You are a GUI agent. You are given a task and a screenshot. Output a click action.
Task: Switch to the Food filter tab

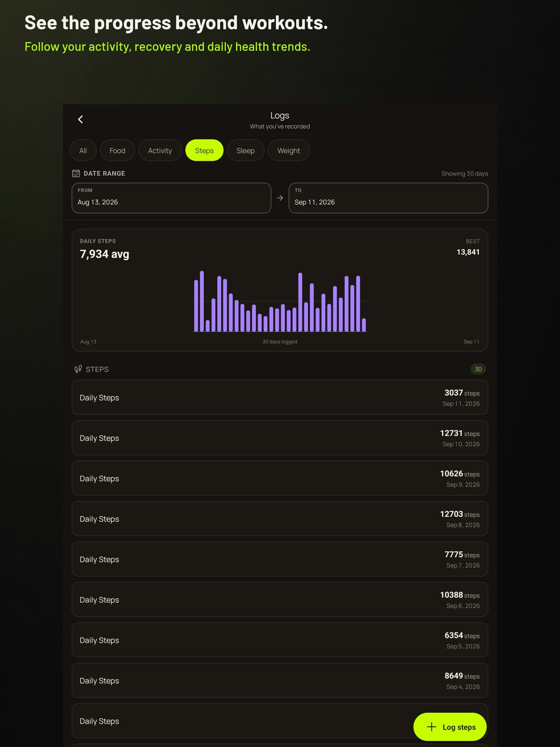click(x=117, y=150)
